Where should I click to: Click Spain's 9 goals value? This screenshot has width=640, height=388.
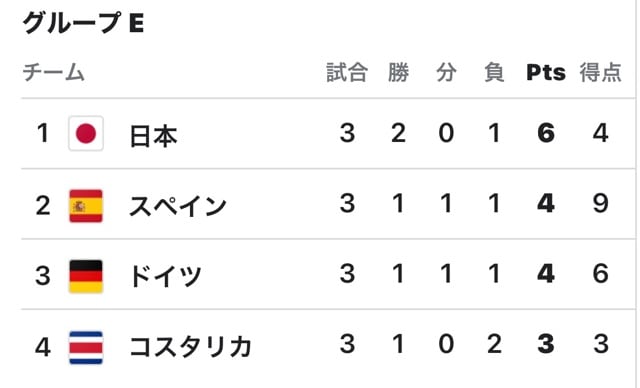point(600,203)
